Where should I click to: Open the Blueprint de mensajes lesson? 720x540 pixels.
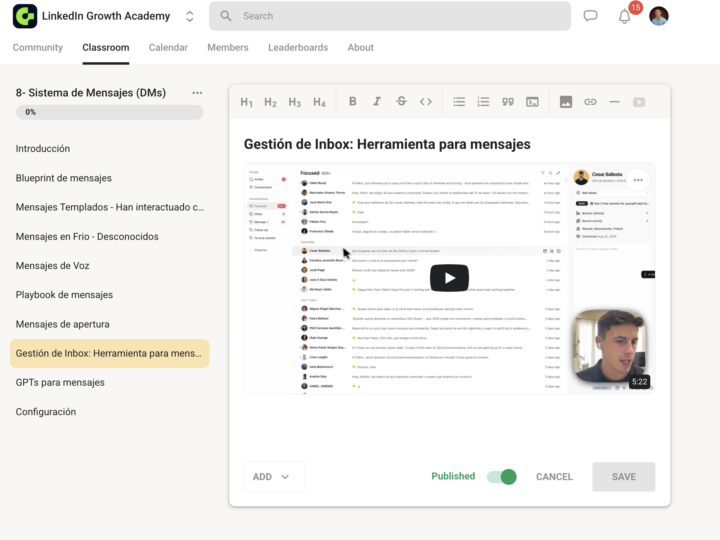coord(63,178)
